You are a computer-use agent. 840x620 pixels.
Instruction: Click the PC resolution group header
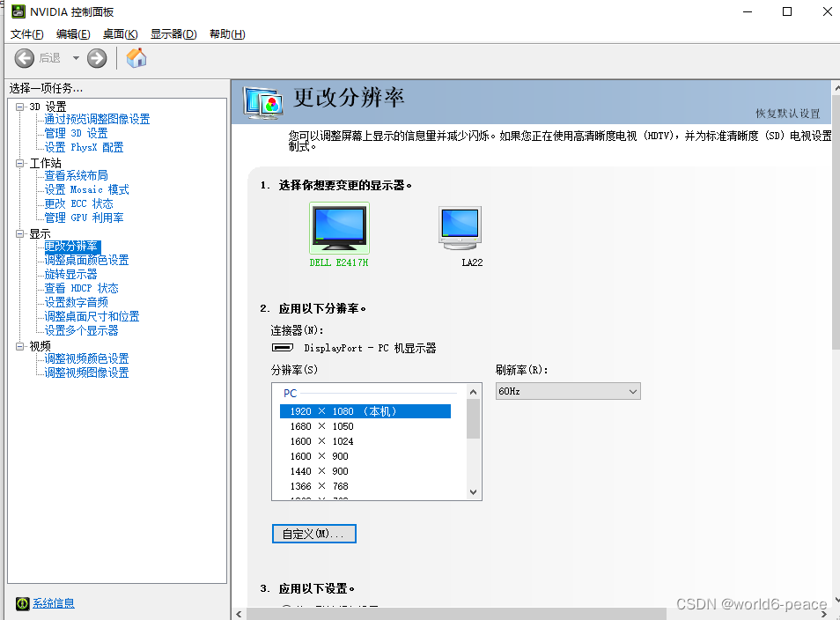click(x=290, y=394)
